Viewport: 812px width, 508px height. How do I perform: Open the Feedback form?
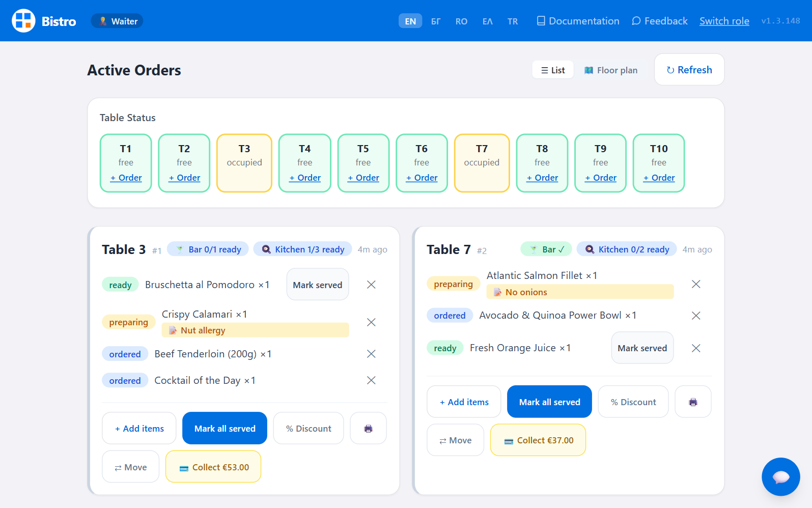tap(660, 21)
